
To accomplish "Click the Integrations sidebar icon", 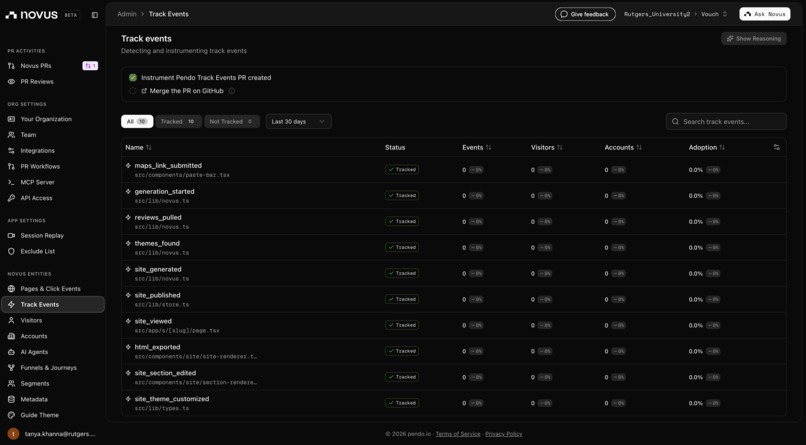I will [x=11, y=151].
